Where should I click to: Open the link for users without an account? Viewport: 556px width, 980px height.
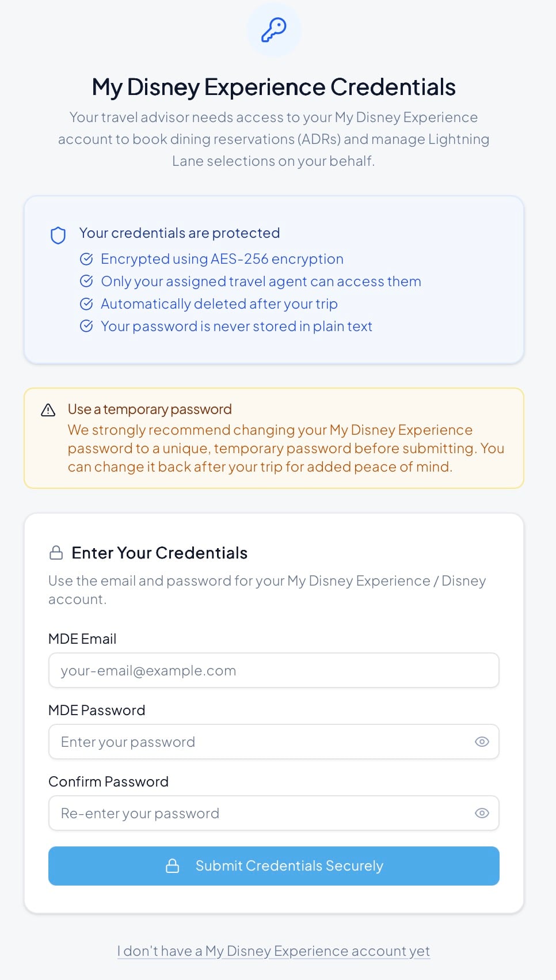(x=273, y=951)
